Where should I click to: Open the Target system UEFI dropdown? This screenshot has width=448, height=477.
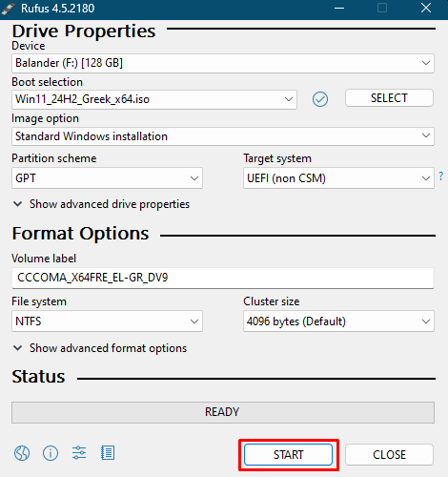click(x=338, y=178)
